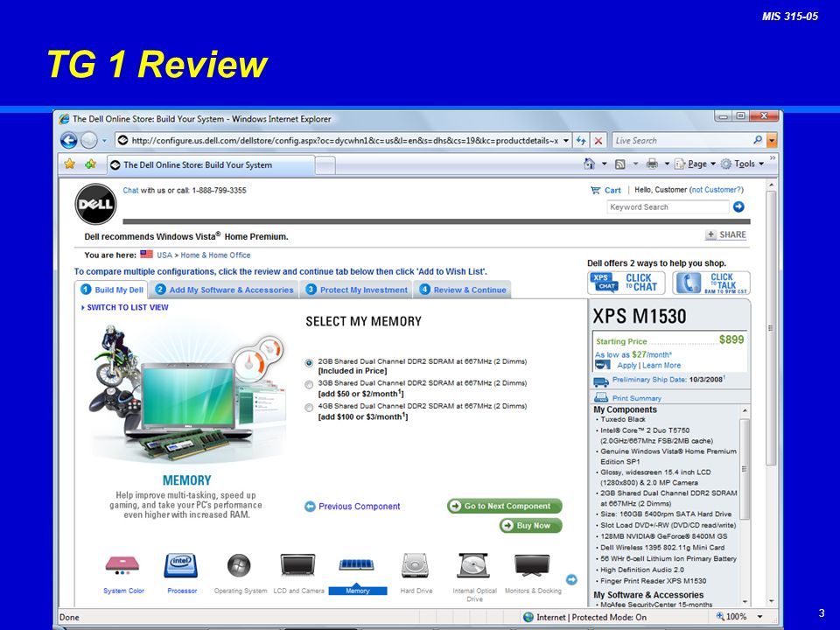Click the Learn More financing link
Screen dimensions: 840x630
click(661, 366)
